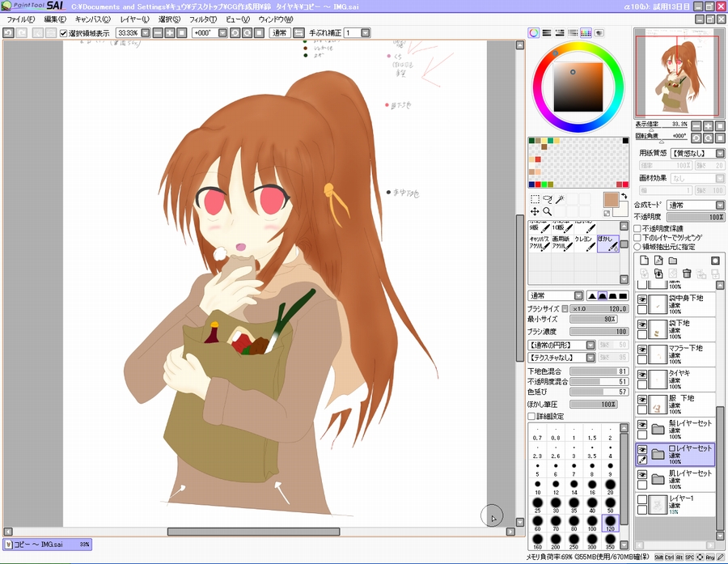Choose the 画用紙アクリル brush
The height and width of the screenshot is (564, 728).
(563, 244)
